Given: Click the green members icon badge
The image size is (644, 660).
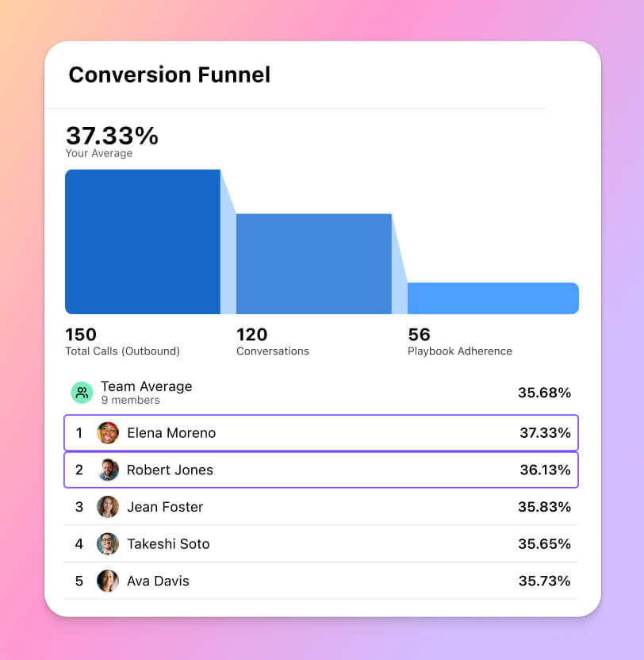Looking at the screenshot, I should 82,392.
